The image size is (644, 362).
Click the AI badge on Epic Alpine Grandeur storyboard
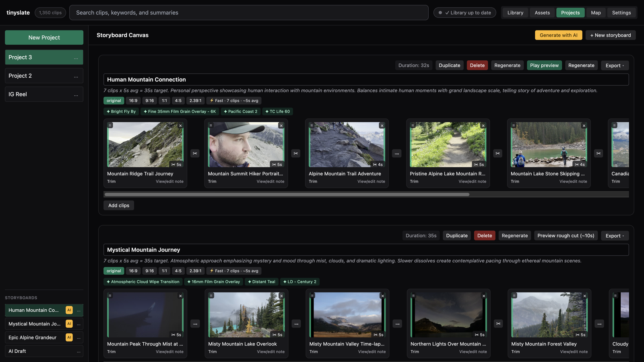pos(69,337)
